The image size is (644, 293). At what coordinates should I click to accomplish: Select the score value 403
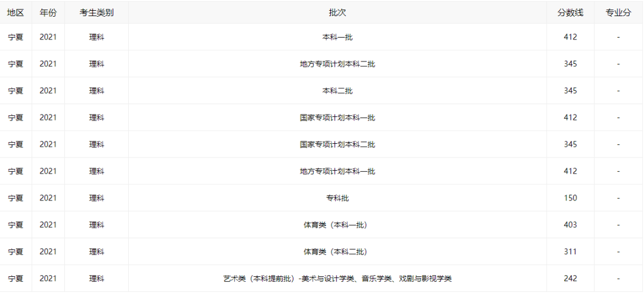[570, 225]
